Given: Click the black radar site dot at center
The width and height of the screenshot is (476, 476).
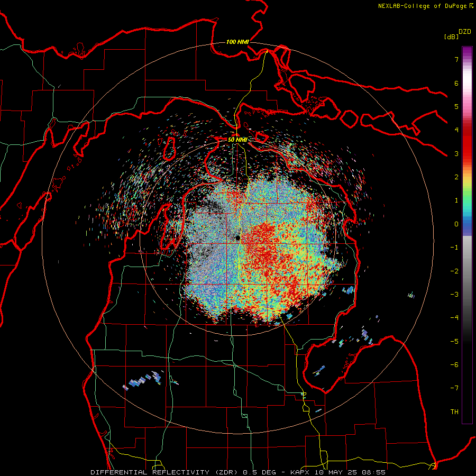Looking at the screenshot, I should pos(237,237).
